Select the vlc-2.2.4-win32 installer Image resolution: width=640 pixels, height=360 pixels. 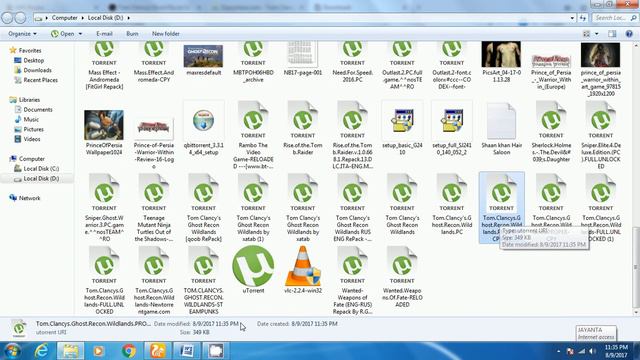[303, 269]
